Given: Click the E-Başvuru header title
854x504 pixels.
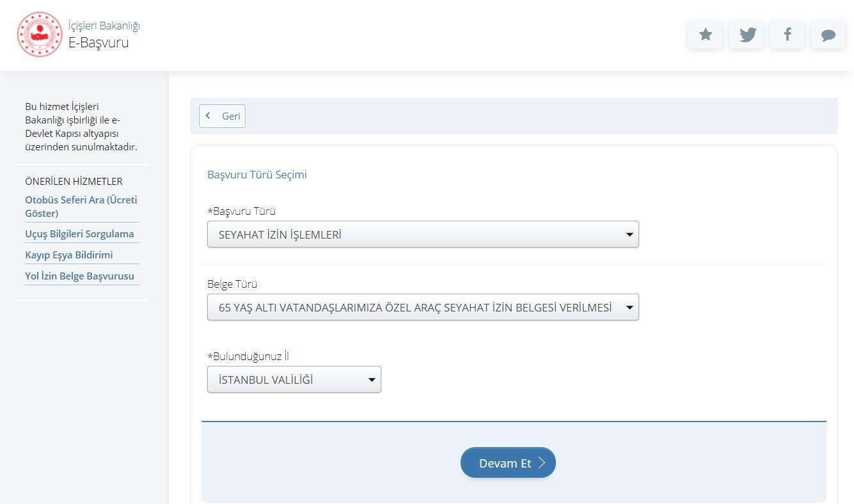Looking at the screenshot, I should (x=99, y=43).
